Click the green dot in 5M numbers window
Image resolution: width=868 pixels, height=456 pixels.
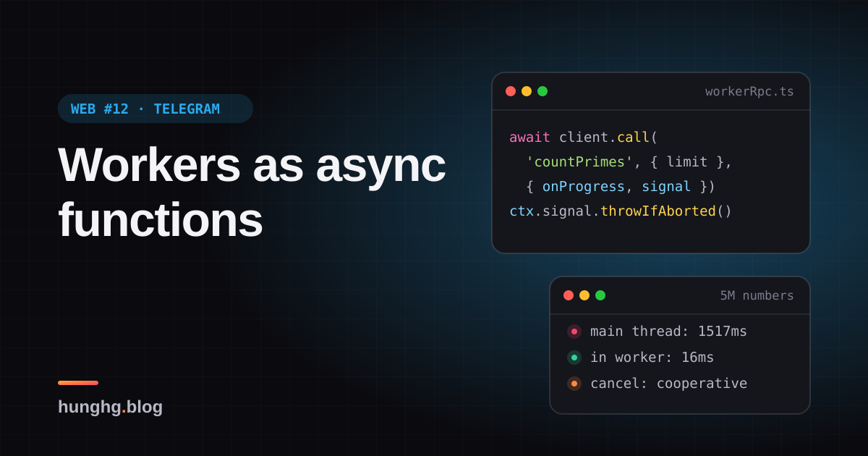pyautogui.click(x=600, y=295)
